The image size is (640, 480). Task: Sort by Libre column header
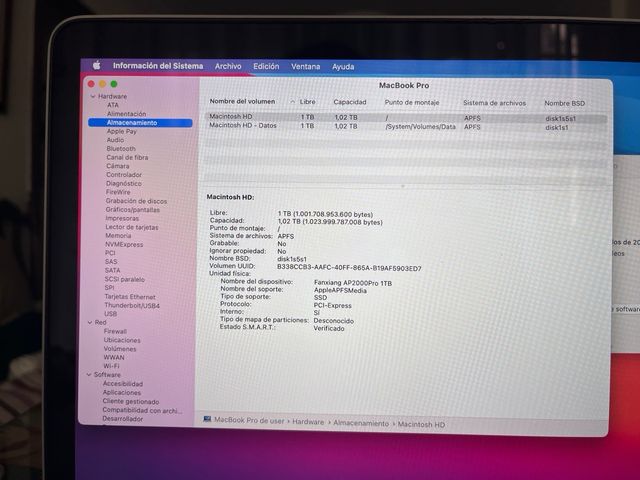307,102
